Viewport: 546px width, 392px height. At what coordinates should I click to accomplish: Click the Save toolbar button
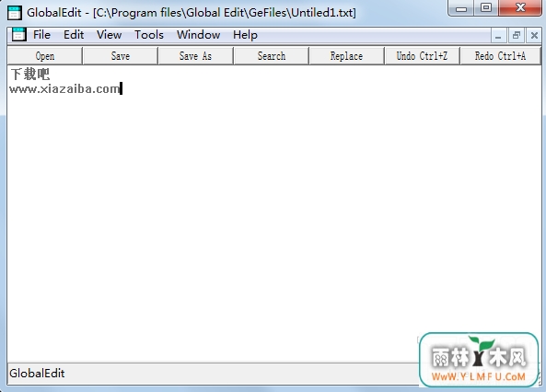(x=121, y=56)
